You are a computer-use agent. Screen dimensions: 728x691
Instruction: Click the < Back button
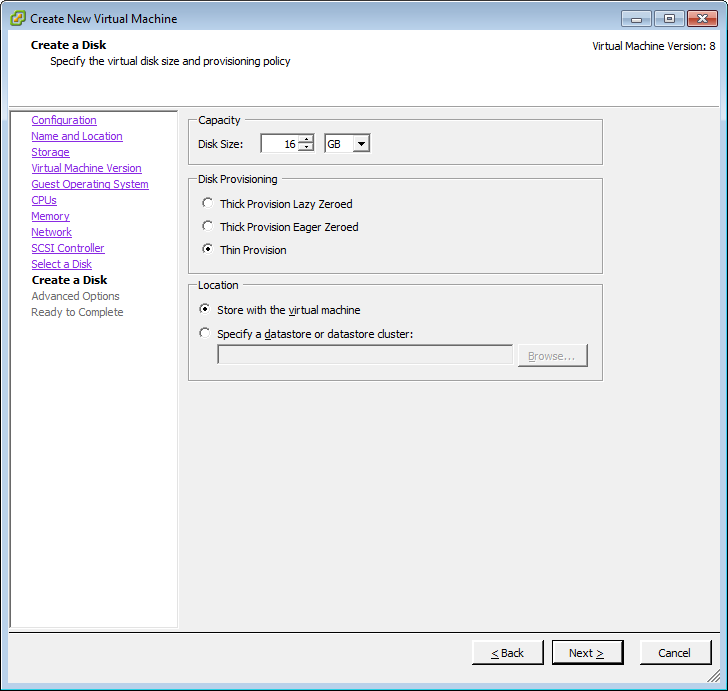point(507,653)
